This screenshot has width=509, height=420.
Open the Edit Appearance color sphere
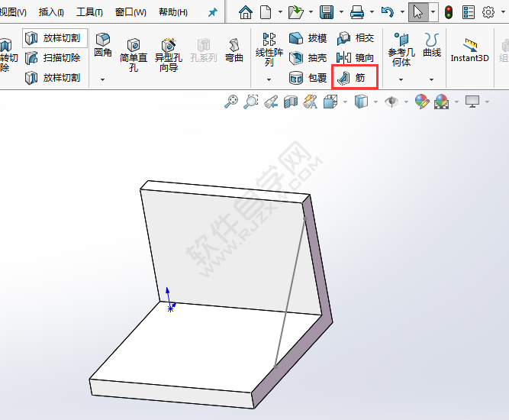[x=422, y=102]
